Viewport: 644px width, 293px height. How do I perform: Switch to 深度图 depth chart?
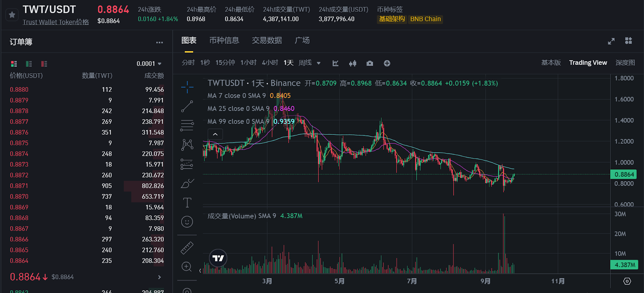[x=625, y=63]
